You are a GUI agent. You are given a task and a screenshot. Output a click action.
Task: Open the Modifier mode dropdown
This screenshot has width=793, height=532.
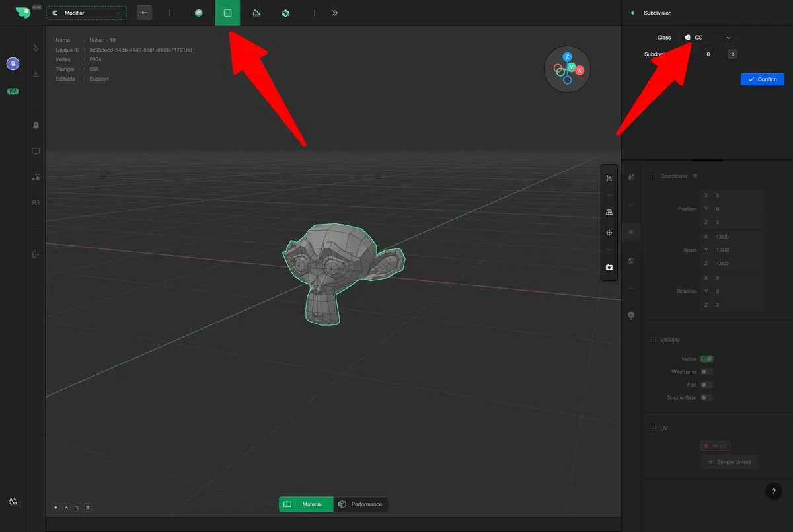(x=86, y=13)
